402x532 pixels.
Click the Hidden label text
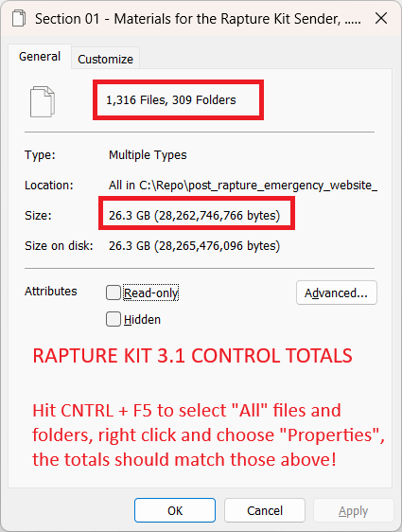(x=142, y=320)
